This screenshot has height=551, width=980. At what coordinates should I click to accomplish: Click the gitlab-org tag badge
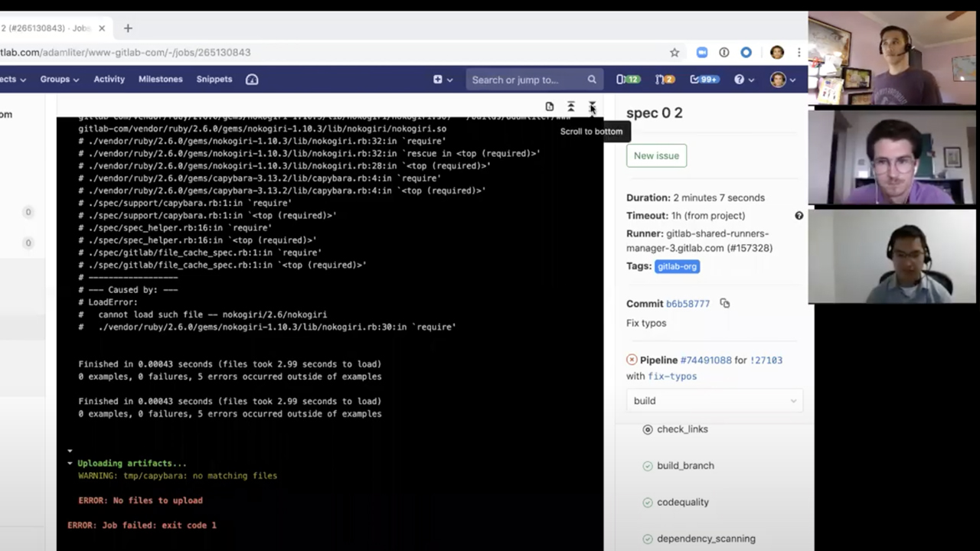(x=678, y=266)
